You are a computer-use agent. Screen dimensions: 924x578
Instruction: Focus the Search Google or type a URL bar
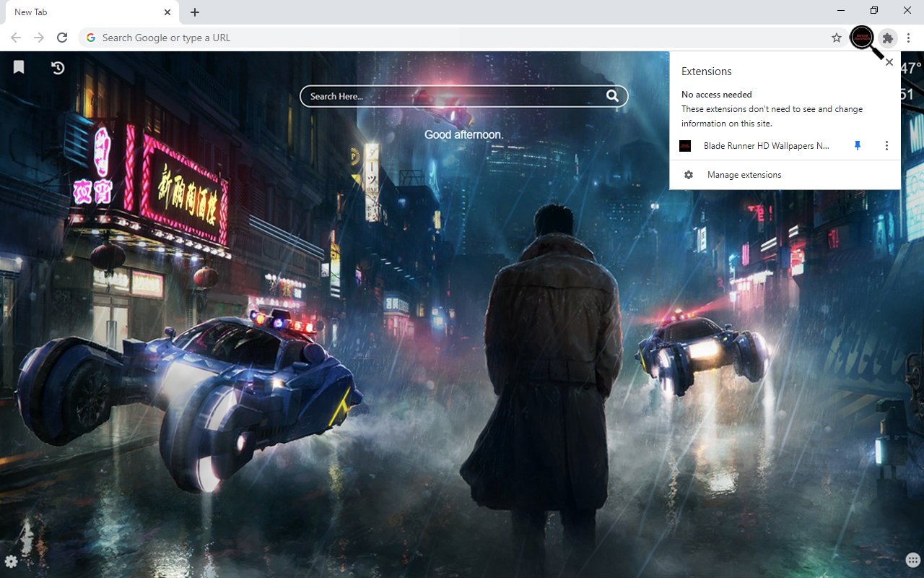[462, 38]
